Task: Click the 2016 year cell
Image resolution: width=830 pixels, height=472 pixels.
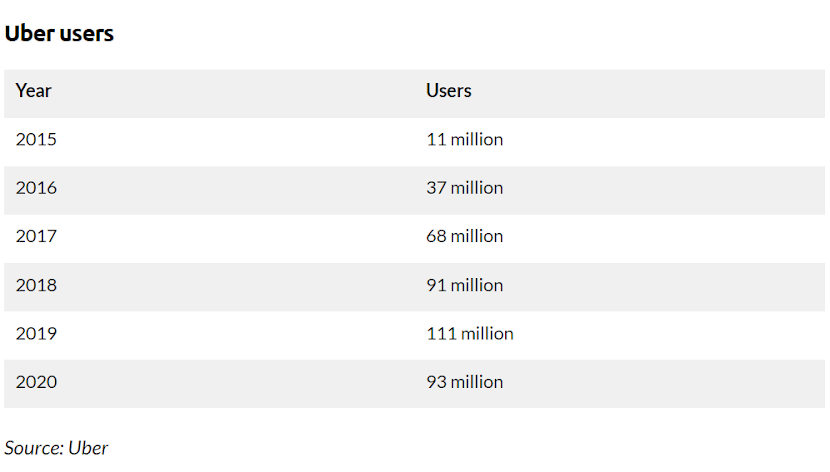Action: [x=36, y=188]
